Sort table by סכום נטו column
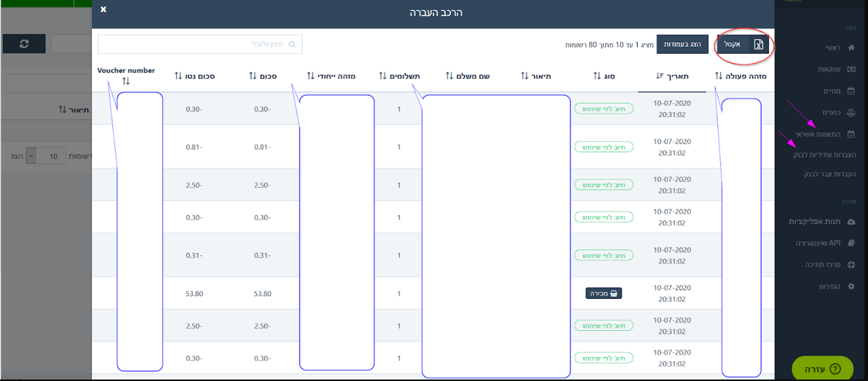868x381 pixels. tap(195, 76)
